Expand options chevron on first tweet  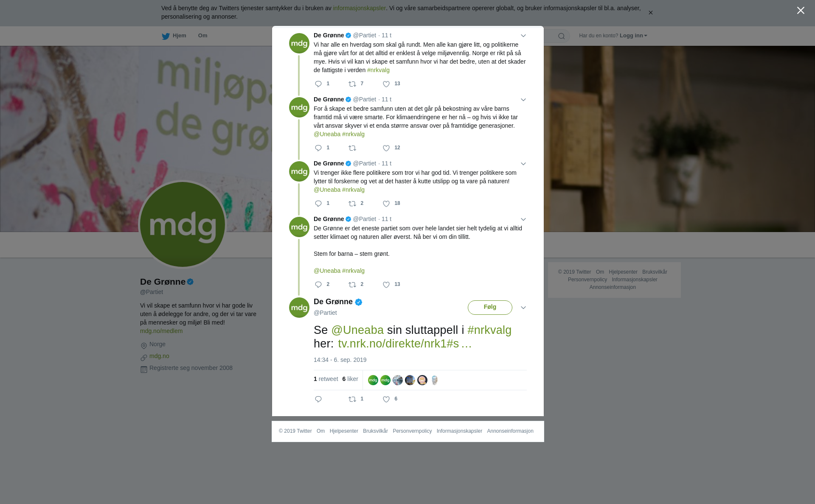pyautogui.click(x=523, y=36)
